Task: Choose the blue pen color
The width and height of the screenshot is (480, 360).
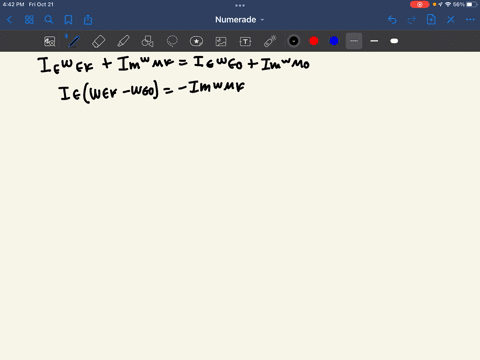Action: point(334,41)
